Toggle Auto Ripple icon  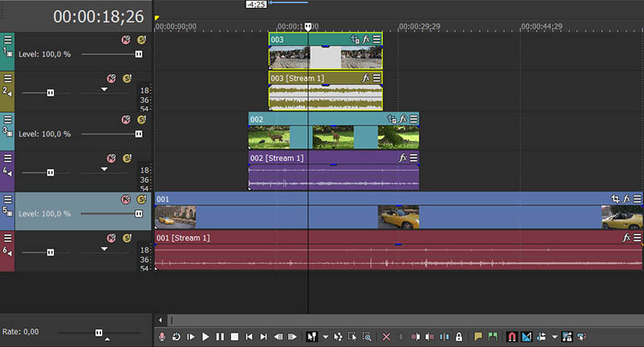[x=541, y=337]
